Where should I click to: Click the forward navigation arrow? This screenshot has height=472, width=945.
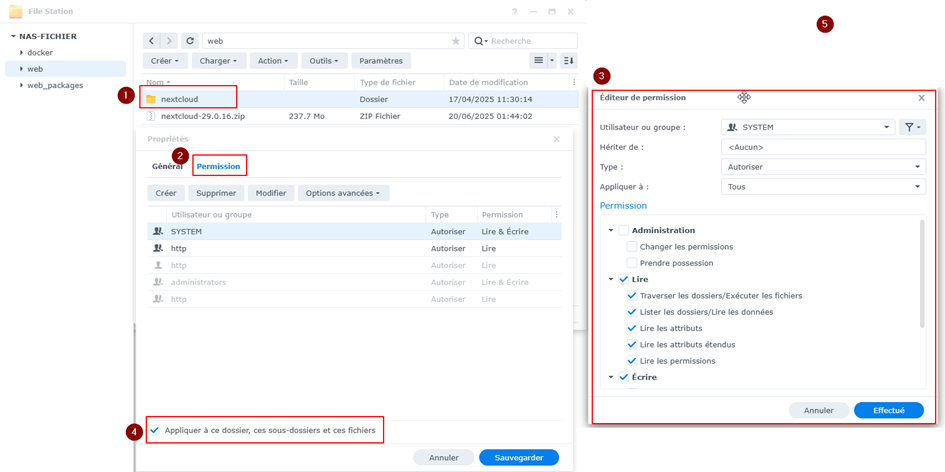click(169, 41)
